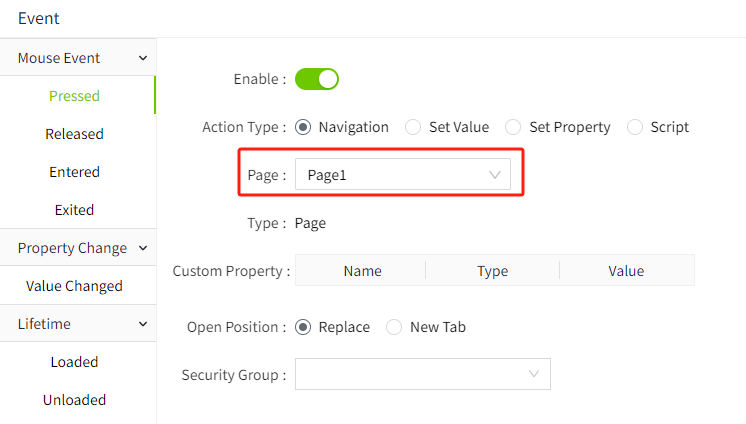This screenshot has height=424, width=746.
Task: Toggle the Enable switch off
Action: (x=317, y=79)
